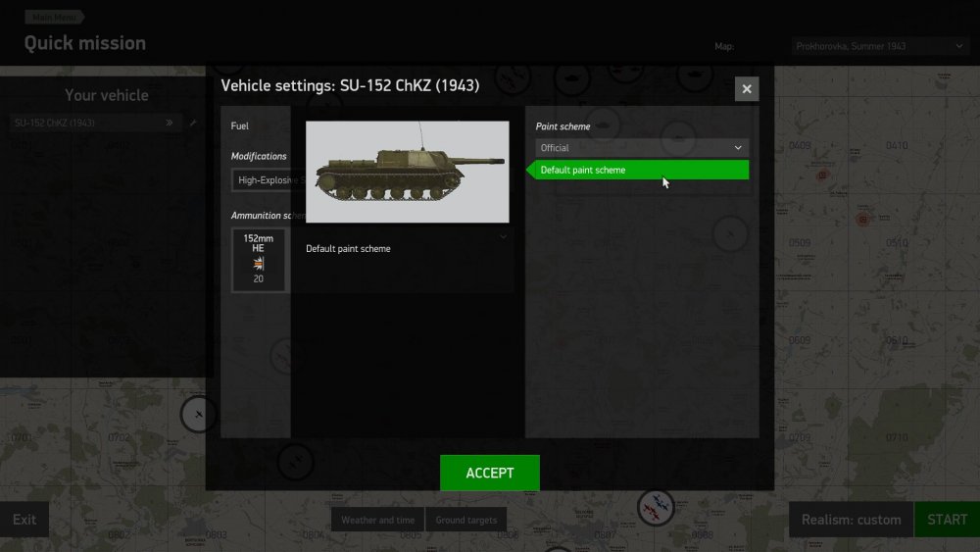The width and height of the screenshot is (980, 552).
Task: Click the green arrow on the selected paint scheme
Action: pyautogui.click(x=530, y=170)
